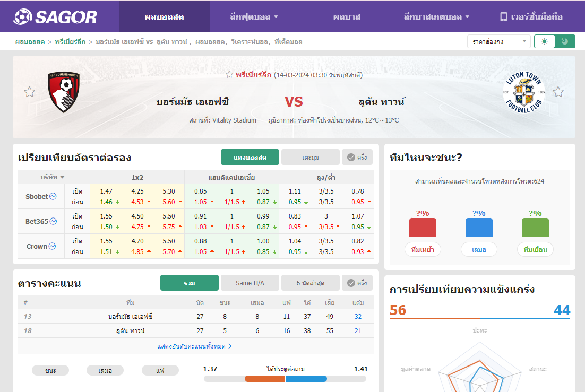Open the Luton Town crest
The image size is (585, 392).
click(x=524, y=92)
